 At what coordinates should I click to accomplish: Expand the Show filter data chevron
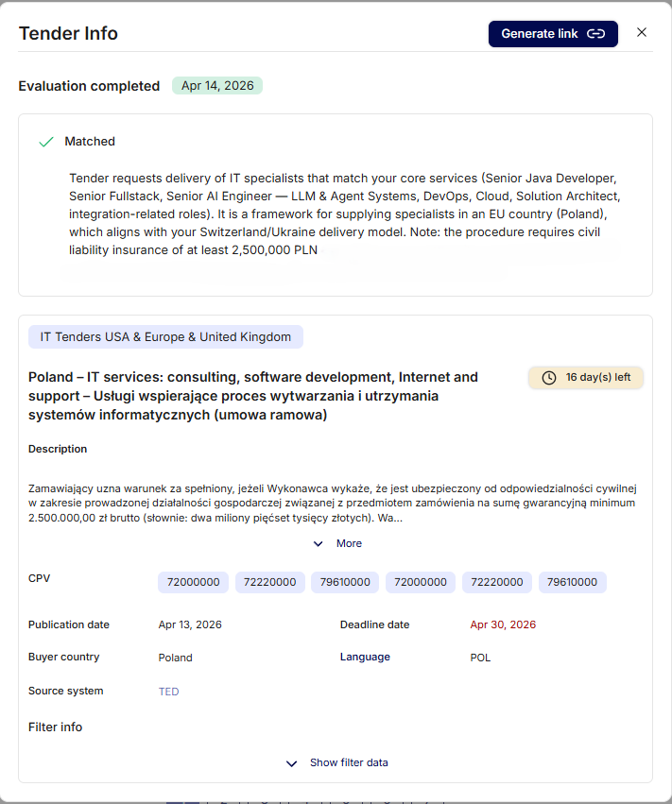[x=292, y=763]
